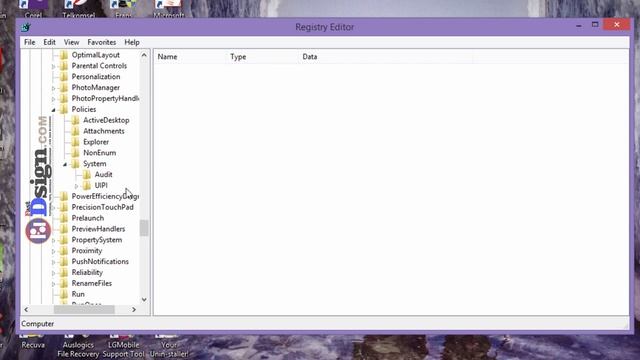The image size is (640, 360).
Task: Open the Recuva desktop shortcut
Action: (33, 342)
